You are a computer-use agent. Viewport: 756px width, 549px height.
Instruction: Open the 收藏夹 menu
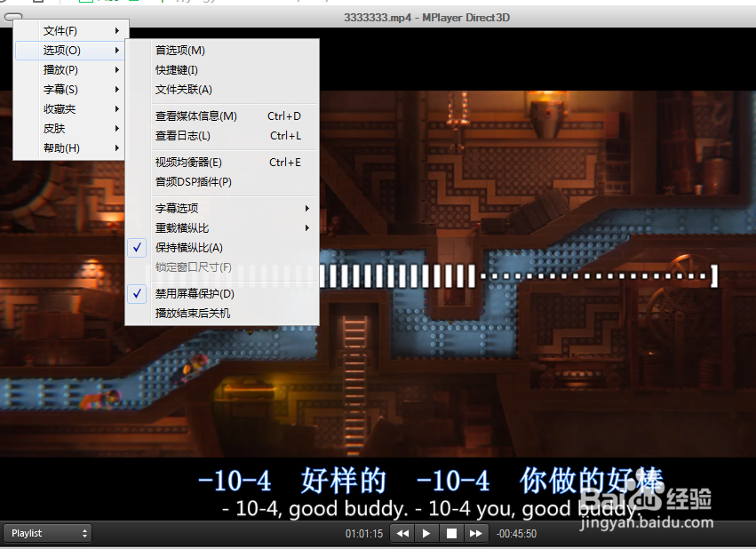[x=70, y=109]
